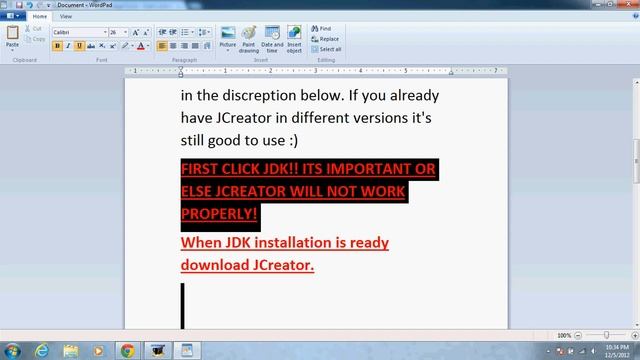Expand the font size dropdown arrow
This screenshot has width=640, height=360.
click(126, 32)
